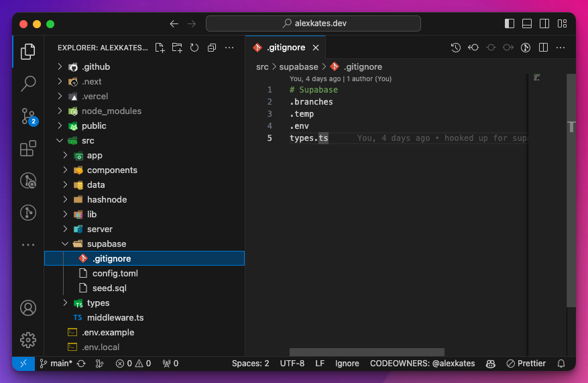Change language mode Ignore

347,364
